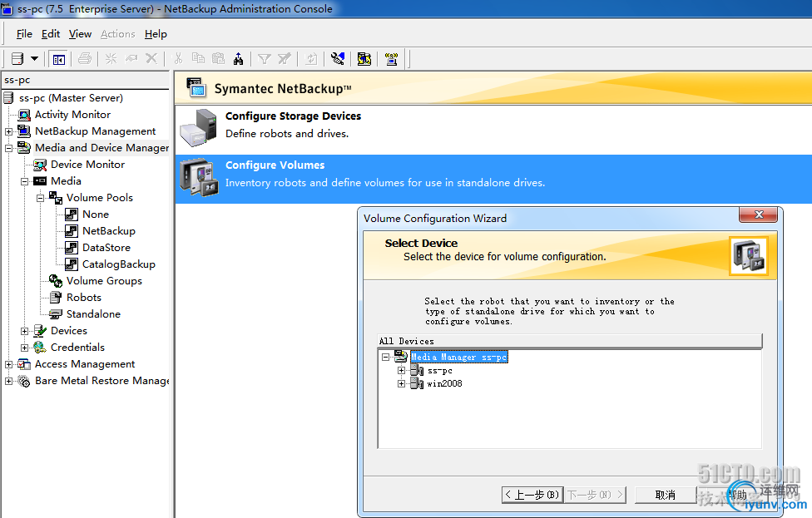
Task: Open the Edit menu
Action: point(51,34)
